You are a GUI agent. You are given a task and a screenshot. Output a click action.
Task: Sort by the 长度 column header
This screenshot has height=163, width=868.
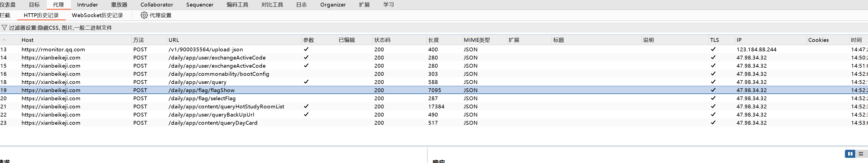click(x=433, y=40)
